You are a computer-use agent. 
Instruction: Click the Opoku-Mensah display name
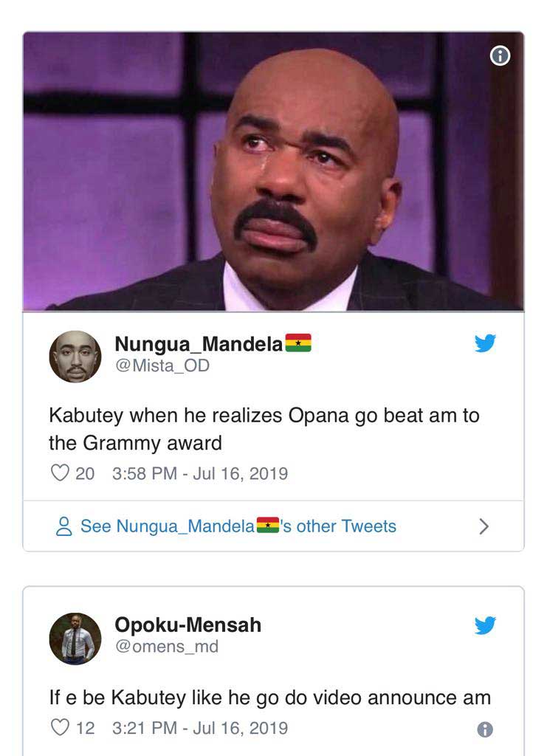188,625
